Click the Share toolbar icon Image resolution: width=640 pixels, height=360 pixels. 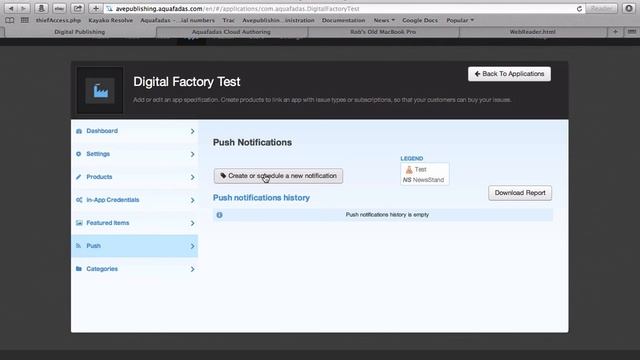pos(78,8)
